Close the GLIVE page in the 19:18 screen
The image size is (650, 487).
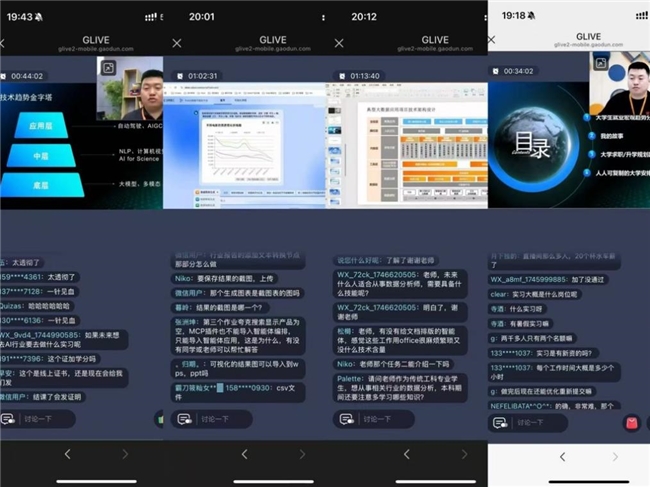(x=491, y=40)
